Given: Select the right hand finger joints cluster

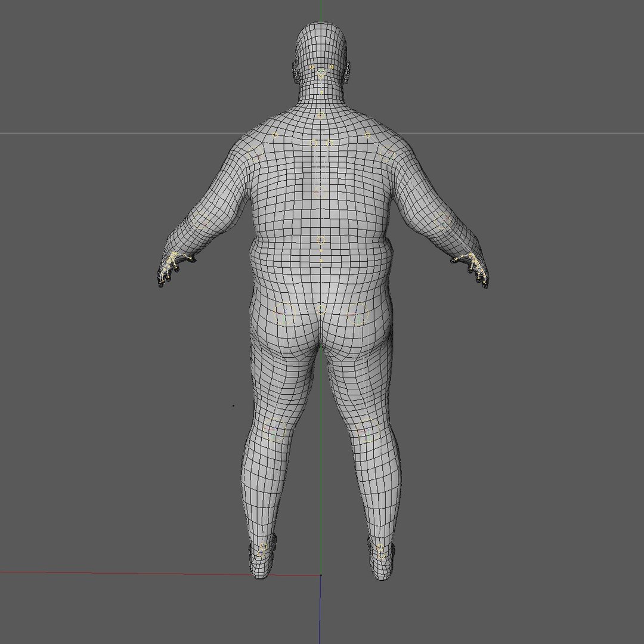Looking at the screenshot, I should [472, 266].
